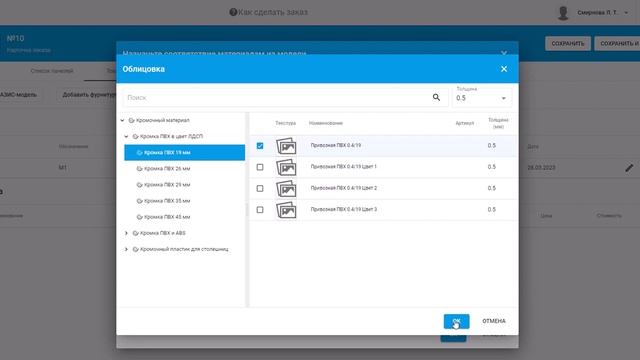Image resolution: width=640 pixels, height=360 pixels.
Task: Check the Привозная ПВХ 0.4/19 Цвет 3 checkbox
Action: (260, 210)
